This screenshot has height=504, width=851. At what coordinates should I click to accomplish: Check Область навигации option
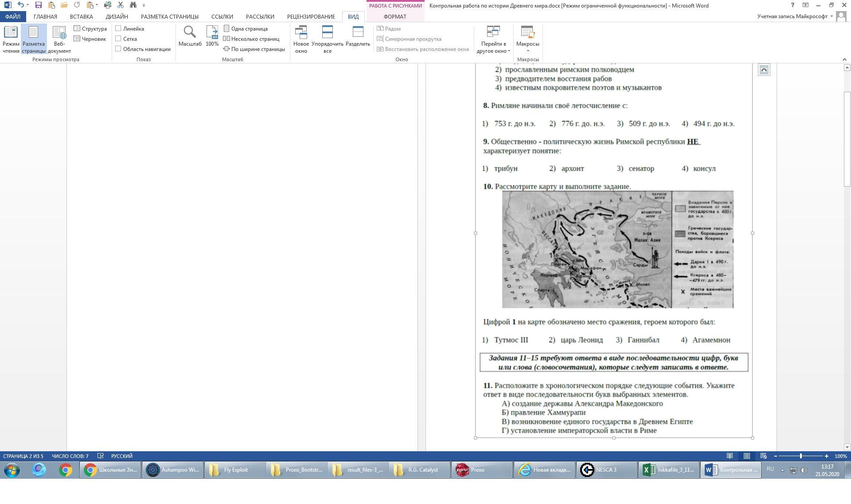[x=118, y=49]
